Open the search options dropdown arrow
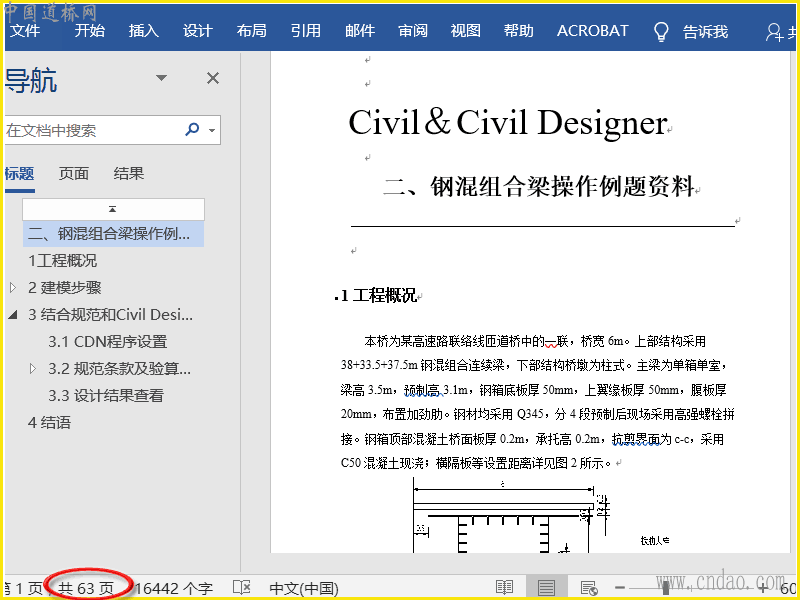 212,131
